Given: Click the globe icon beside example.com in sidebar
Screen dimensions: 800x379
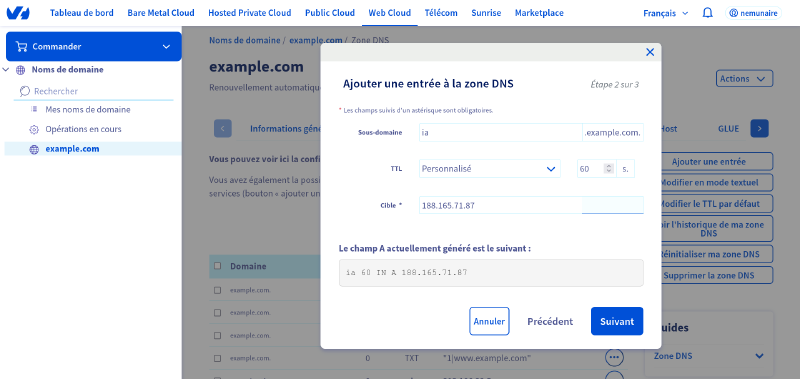Looking at the screenshot, I should [x=34, y=149].
